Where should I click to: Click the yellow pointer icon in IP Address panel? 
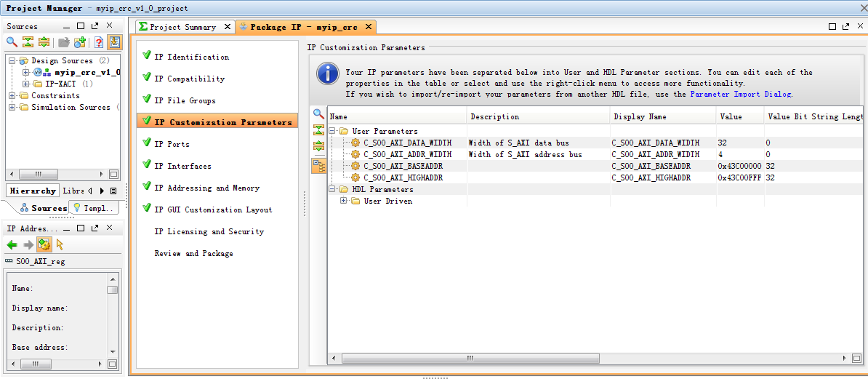point(60,244)
